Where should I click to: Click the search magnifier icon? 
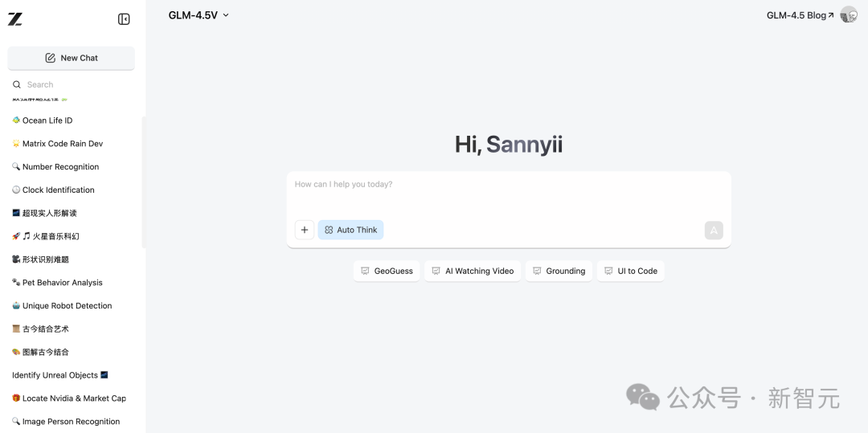[x=17, y=84]
